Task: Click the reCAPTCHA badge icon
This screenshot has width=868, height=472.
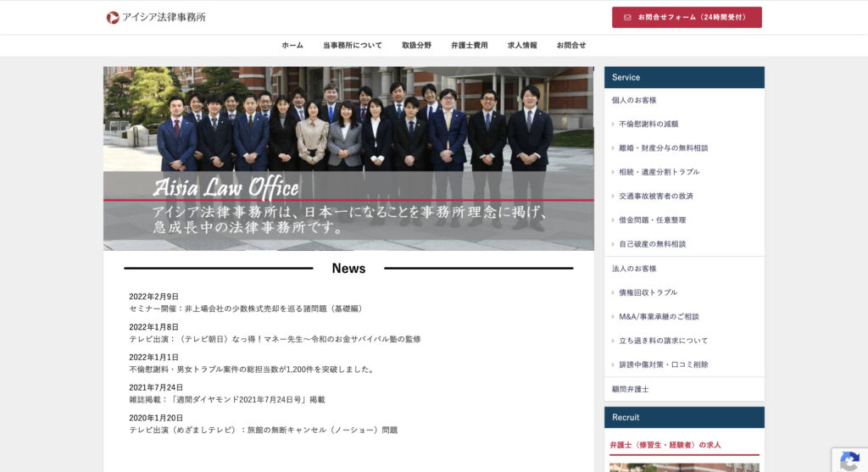Action: [x=849, y=460]
